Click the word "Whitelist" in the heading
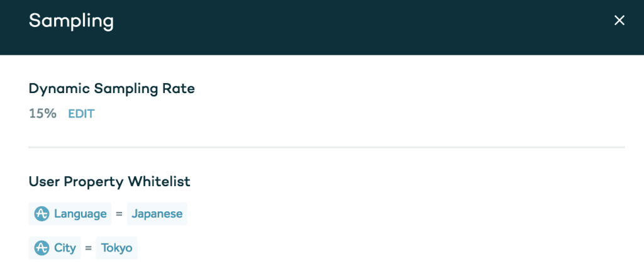This screenshot has width=644, height=266. pyautogui.click(x=159, y=182)
